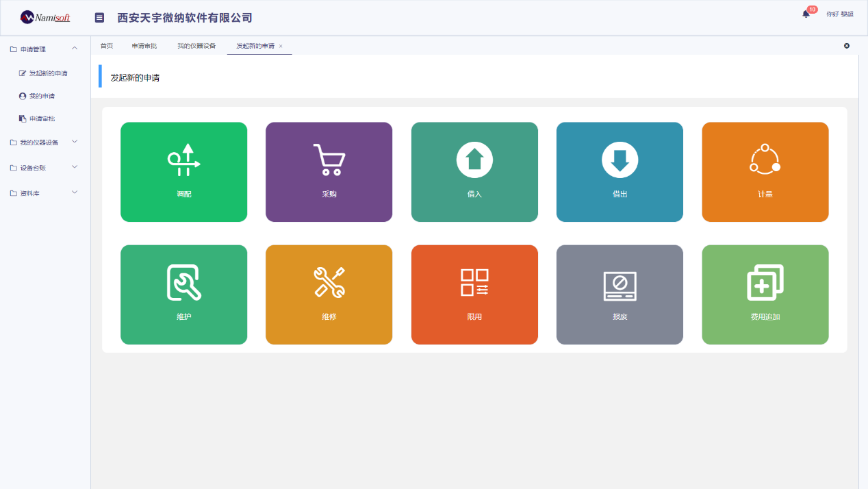
Task: Open the 调配 allocation request tile
Action: 183,172
